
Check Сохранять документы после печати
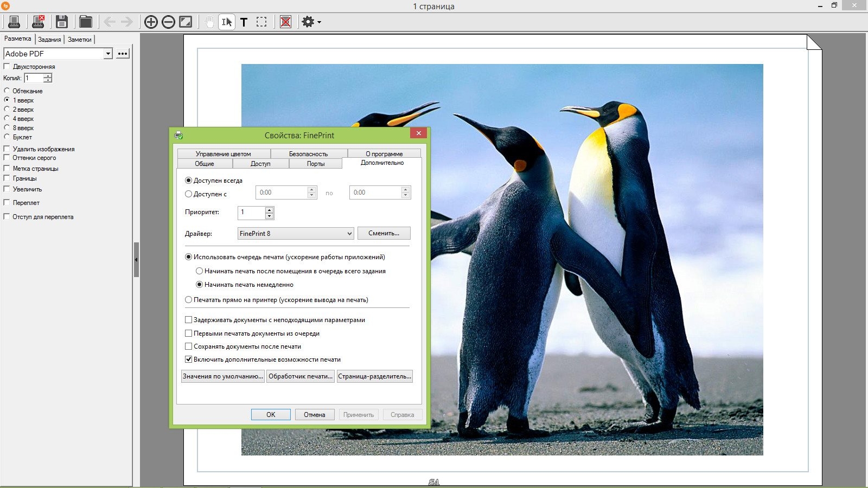(x=188, y=346)
